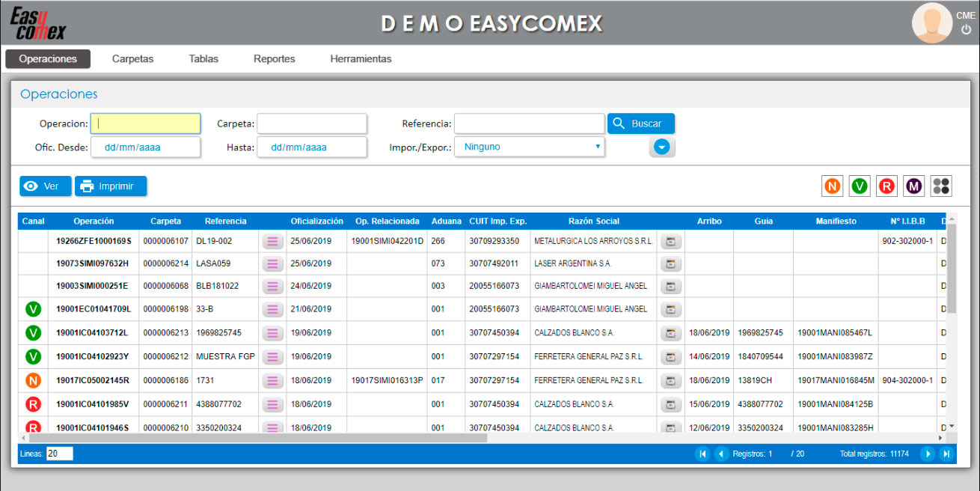
Task: Click green V channel of operation 19001EC01041709L
Action: [33, 309]
